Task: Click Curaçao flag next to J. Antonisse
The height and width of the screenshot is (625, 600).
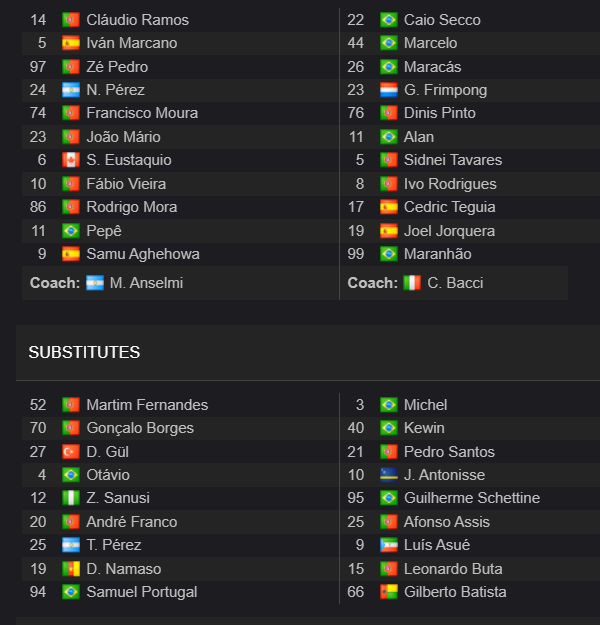Action: coord(388,475)
